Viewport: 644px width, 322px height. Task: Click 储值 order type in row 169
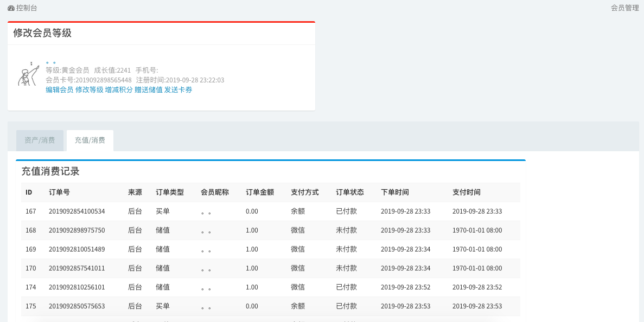pyautogui.click(x=163, y=249)
